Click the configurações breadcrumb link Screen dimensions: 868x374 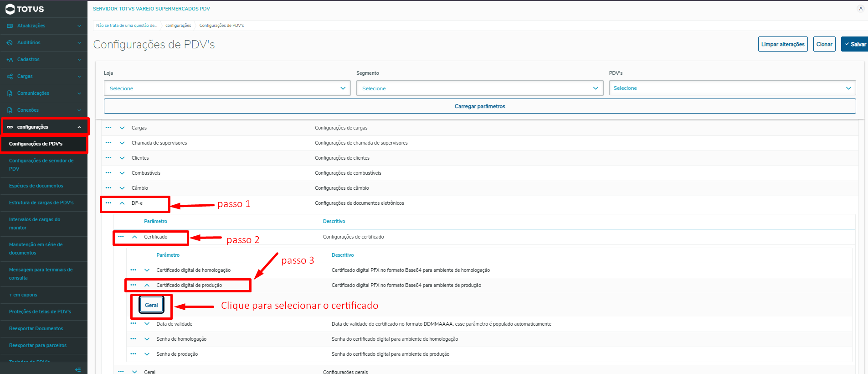point(178,26)
